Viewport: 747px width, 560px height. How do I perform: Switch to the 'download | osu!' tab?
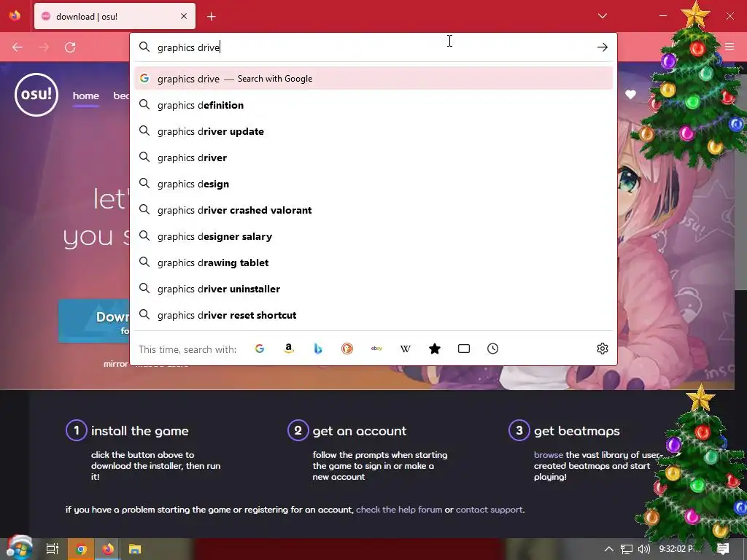tap(115, 16)
